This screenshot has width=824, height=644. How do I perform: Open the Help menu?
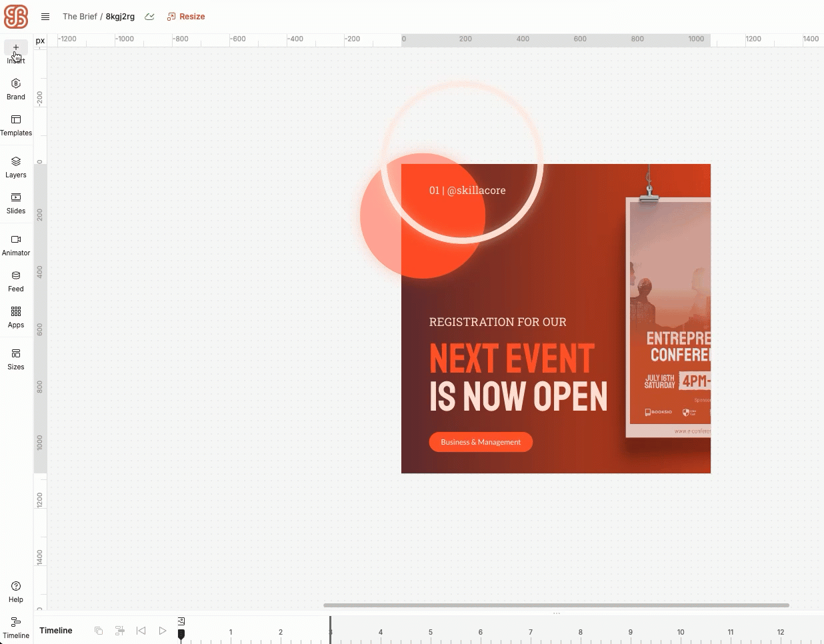point(16,591)
